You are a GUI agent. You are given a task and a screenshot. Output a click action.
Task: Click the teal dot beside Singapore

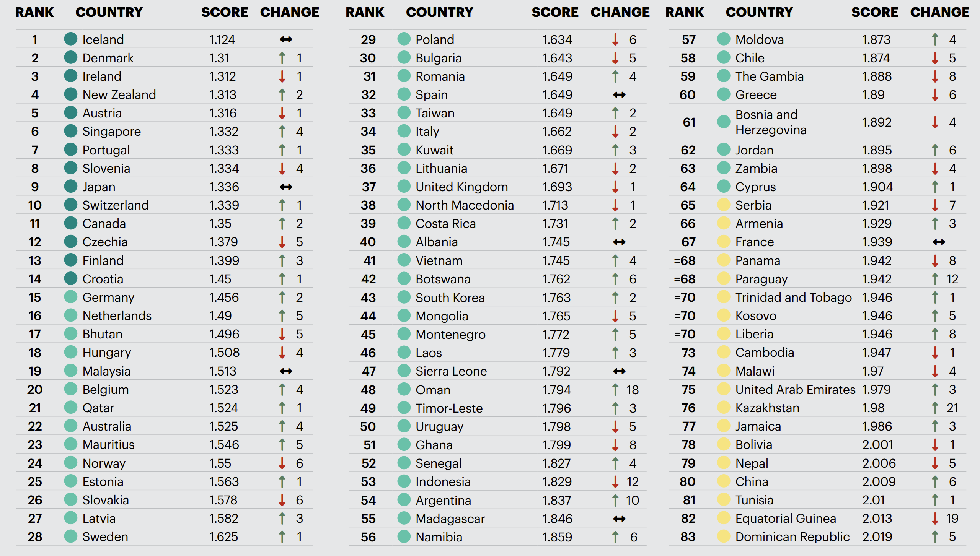pos(71,131)
